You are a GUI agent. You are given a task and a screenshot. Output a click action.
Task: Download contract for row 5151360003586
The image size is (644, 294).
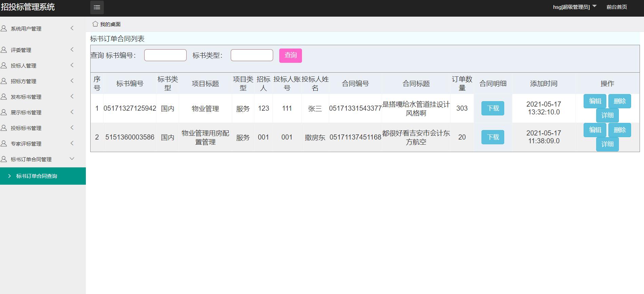pos(493,137)
